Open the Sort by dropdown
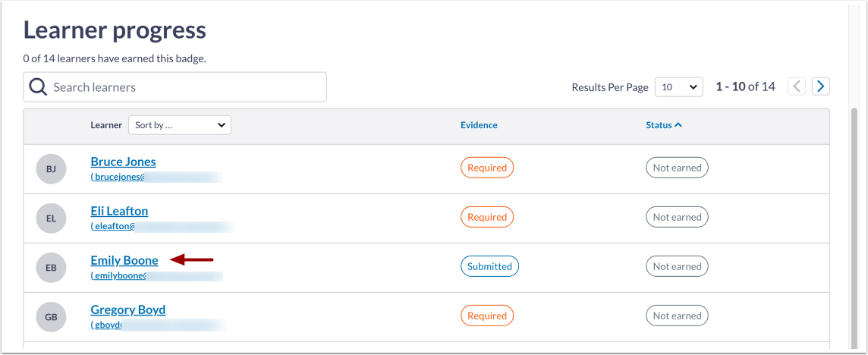This screenshot has height=355, width=868. click(x=180, y=125)
